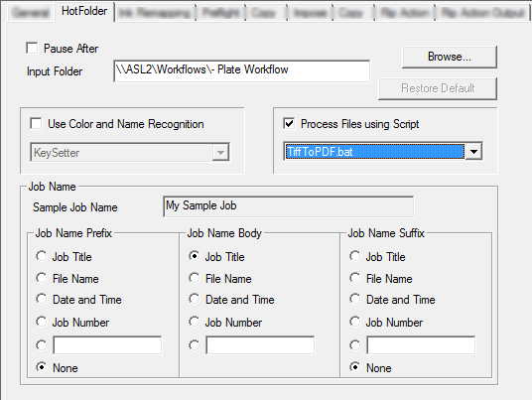The image size is (532, 400).
Task: Select Job Title in Job Name Suffix
Action: 355,256
